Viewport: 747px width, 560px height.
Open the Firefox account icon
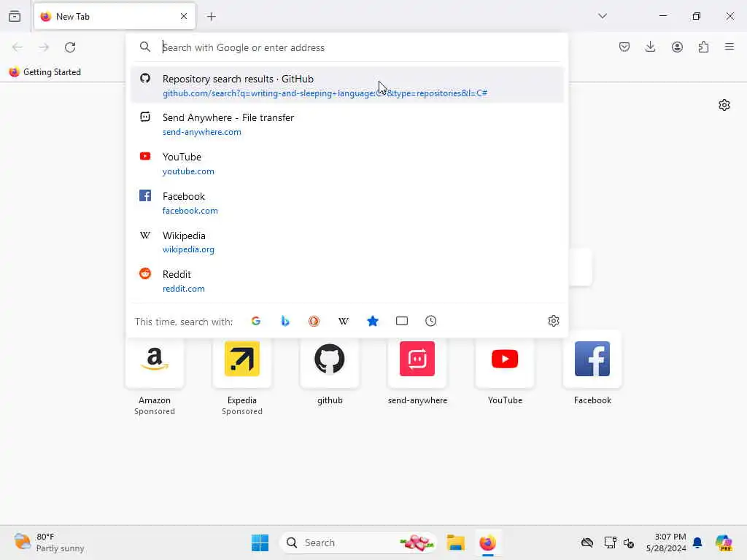(x=677, y=47)
